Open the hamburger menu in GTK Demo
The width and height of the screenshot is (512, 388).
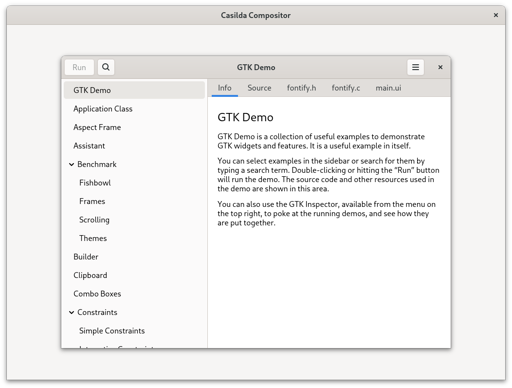[415, 67]
